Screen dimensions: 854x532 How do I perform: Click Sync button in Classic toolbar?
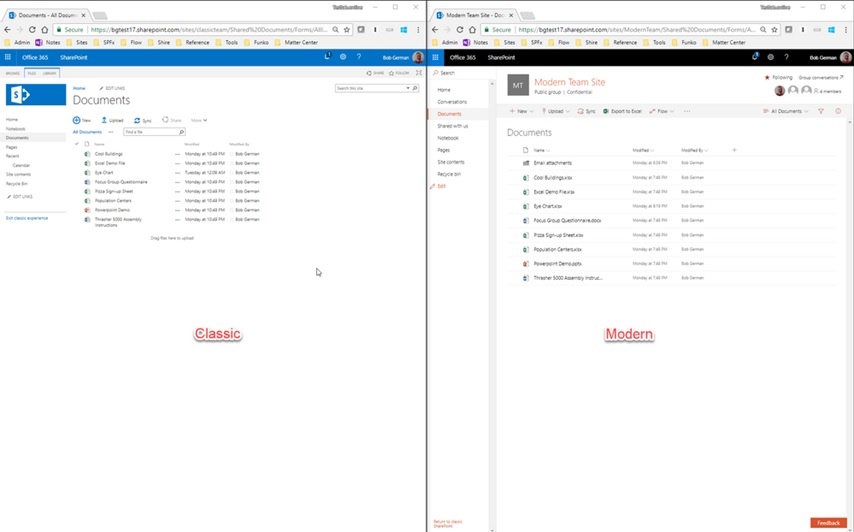point(143,120)
